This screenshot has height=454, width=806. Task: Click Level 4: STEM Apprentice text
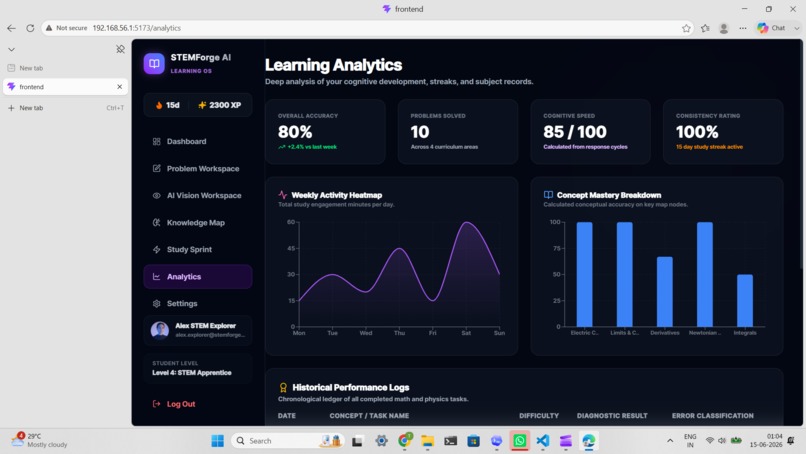(x=192, y=373)
